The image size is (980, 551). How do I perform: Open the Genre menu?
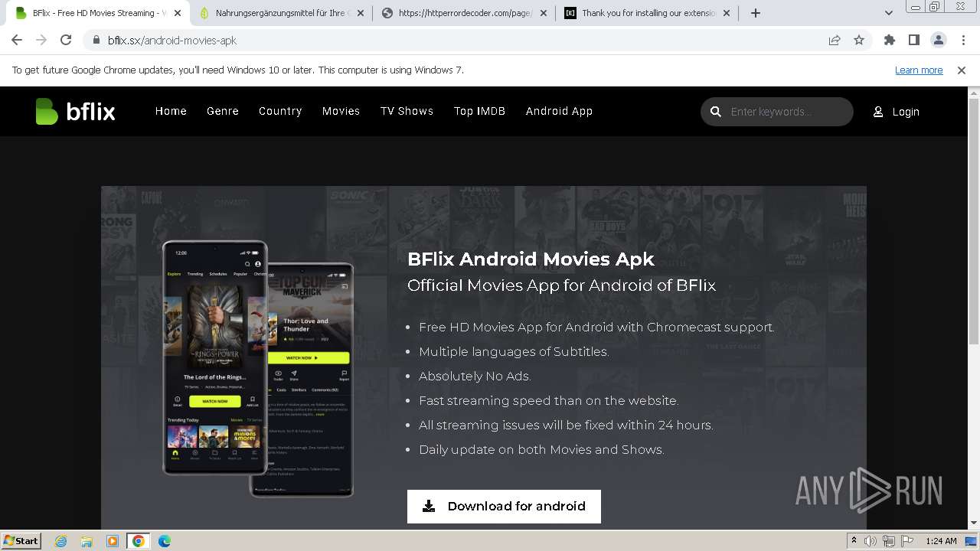[223, 111]
